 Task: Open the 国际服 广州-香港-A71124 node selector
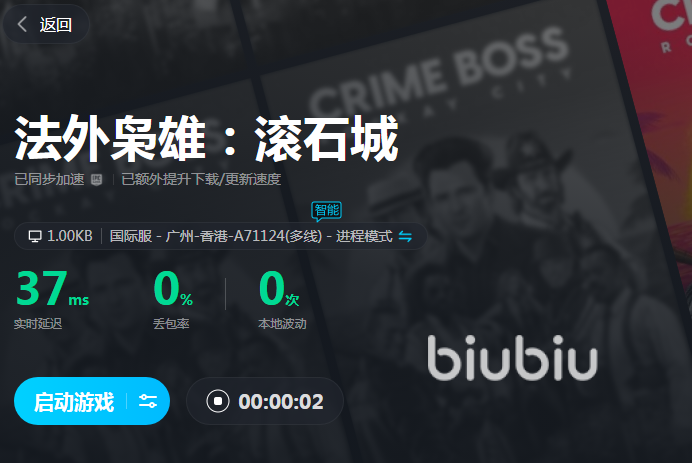pyautogui.click(x=216, y=236)
